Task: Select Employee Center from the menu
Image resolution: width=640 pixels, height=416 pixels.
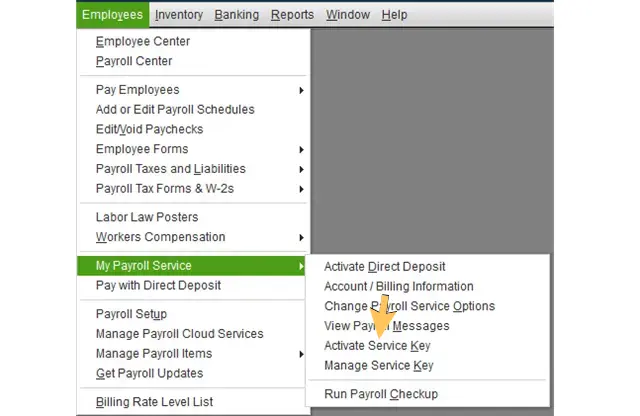Action: 142,42
